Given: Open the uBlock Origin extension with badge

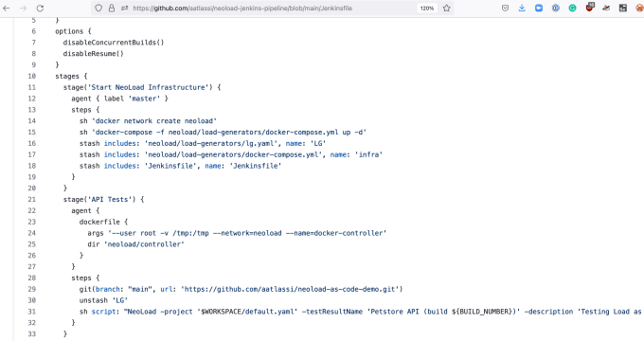Looking at the screenshot, I should pyautogui.click(x=590, y=8).
